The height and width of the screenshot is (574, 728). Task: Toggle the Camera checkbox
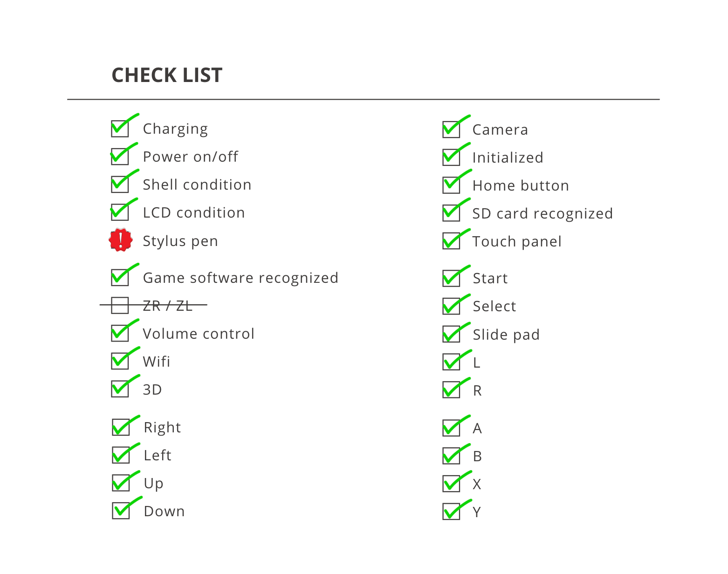(x=451, y=130)
